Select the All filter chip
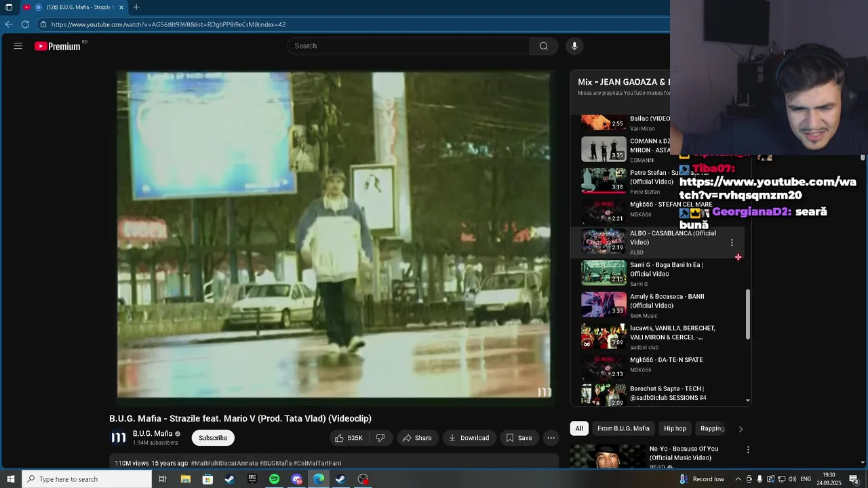The image size is (868, 488). (579, 428)
